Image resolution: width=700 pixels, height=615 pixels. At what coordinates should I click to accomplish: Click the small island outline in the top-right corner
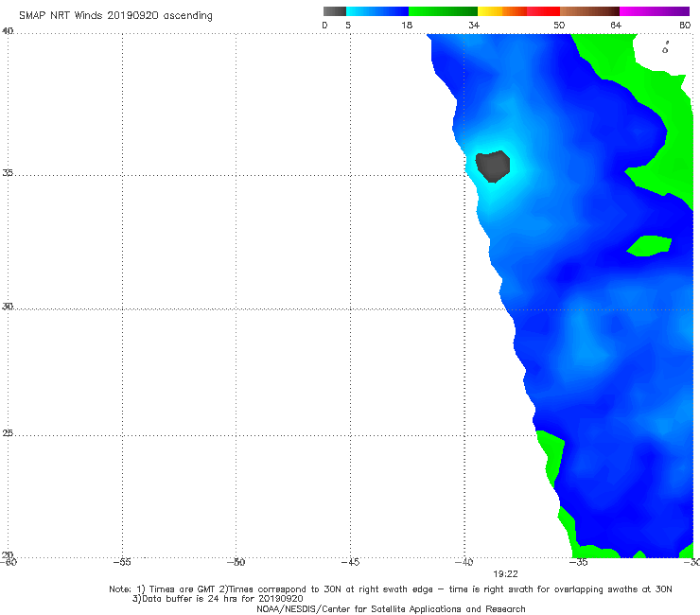[665, 47]
